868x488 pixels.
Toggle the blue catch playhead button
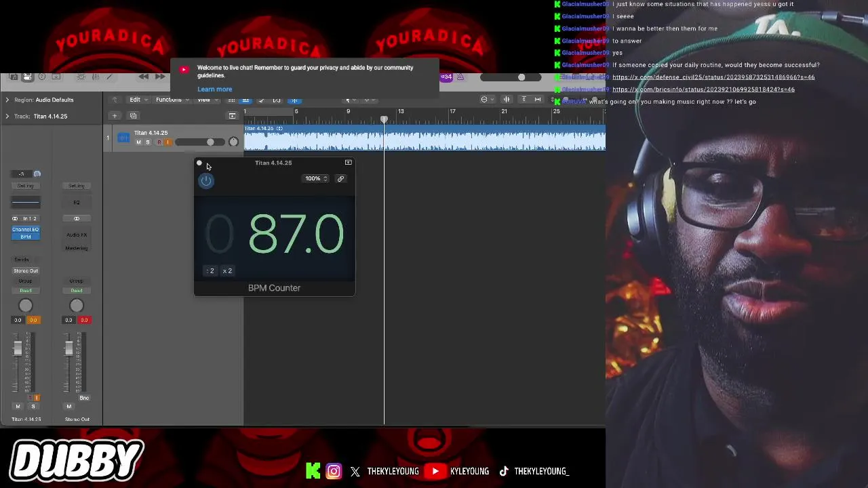point(294,100)
